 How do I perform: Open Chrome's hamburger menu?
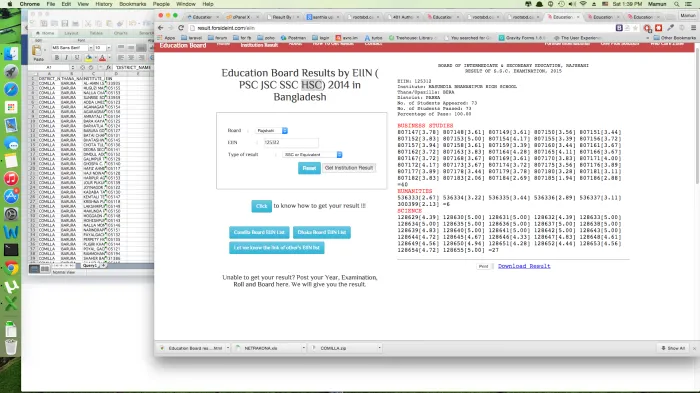point(693,28)
